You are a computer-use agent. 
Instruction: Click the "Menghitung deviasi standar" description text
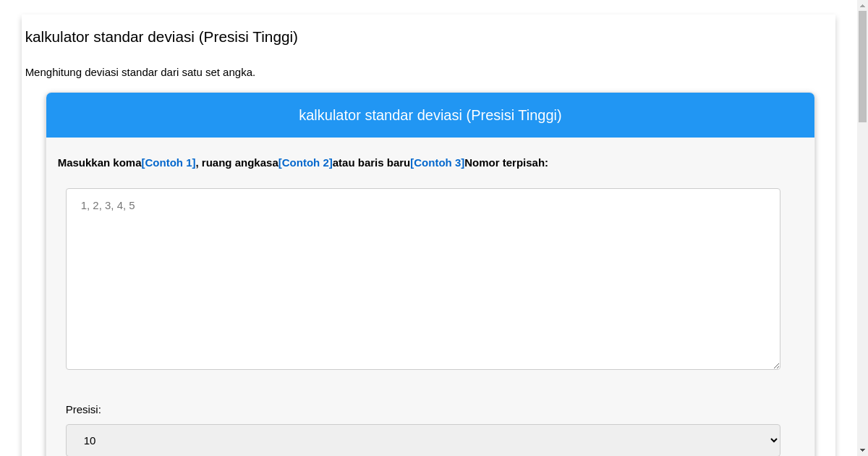click(x=140, y=72)
